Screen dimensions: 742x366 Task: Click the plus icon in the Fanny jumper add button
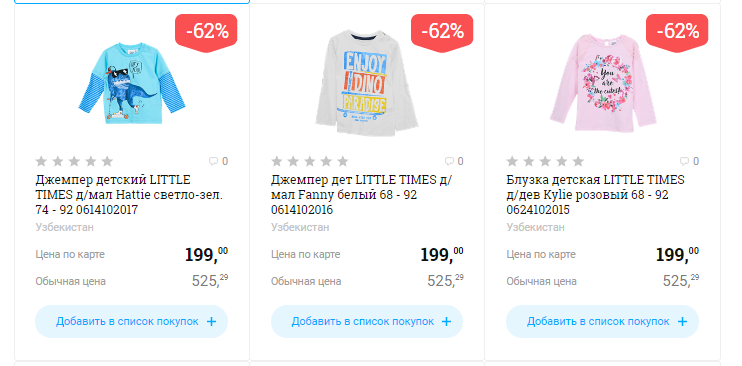tap(446, 321)
